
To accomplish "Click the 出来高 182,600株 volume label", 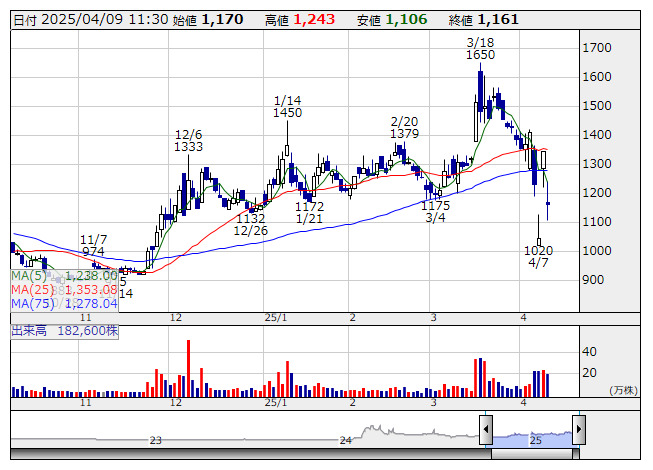I will point(65,331).
